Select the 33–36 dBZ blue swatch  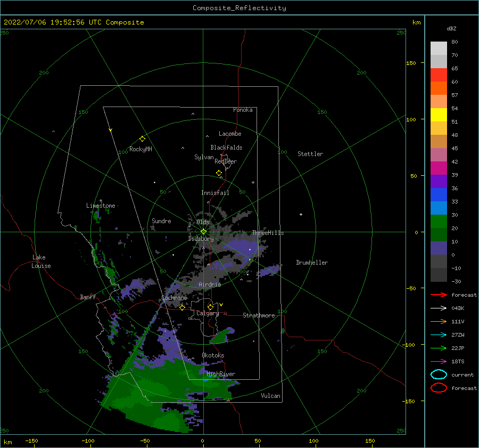[439, 194]
